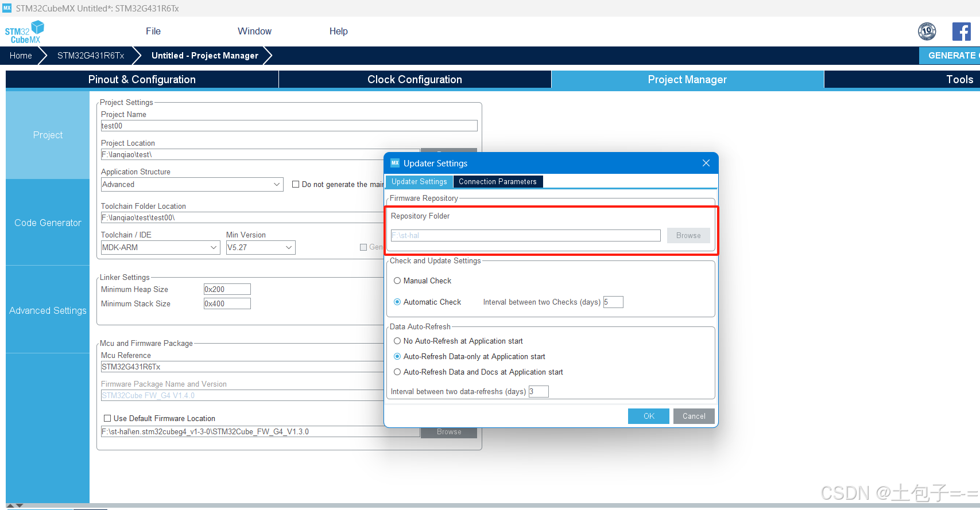980x510 pixels.
Task: Click the firmware location path field
Action: pyautogui.click(x=261, y=431)
